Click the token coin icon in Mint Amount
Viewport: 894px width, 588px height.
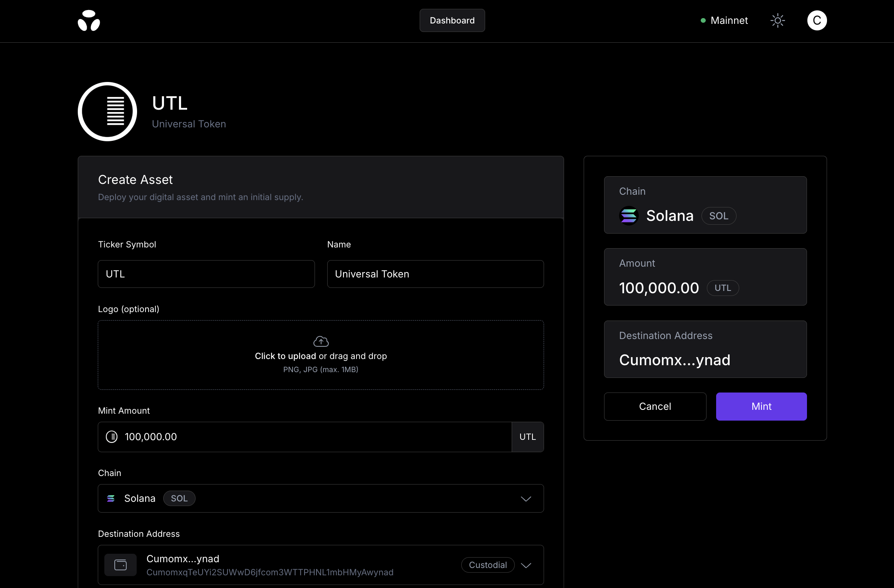click(112, 437)
